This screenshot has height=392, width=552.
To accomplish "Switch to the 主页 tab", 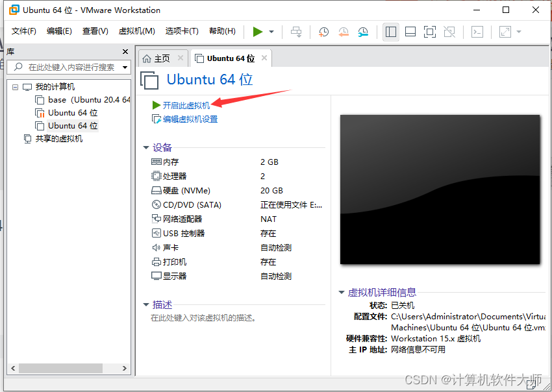I will click(162, 58).
